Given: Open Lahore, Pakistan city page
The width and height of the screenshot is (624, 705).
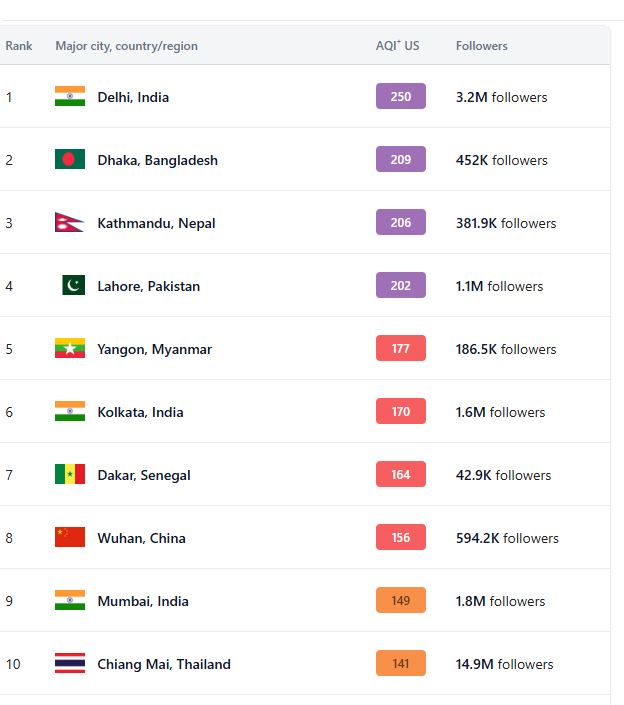Looking at the screenshot, I should tap(148, 286).
